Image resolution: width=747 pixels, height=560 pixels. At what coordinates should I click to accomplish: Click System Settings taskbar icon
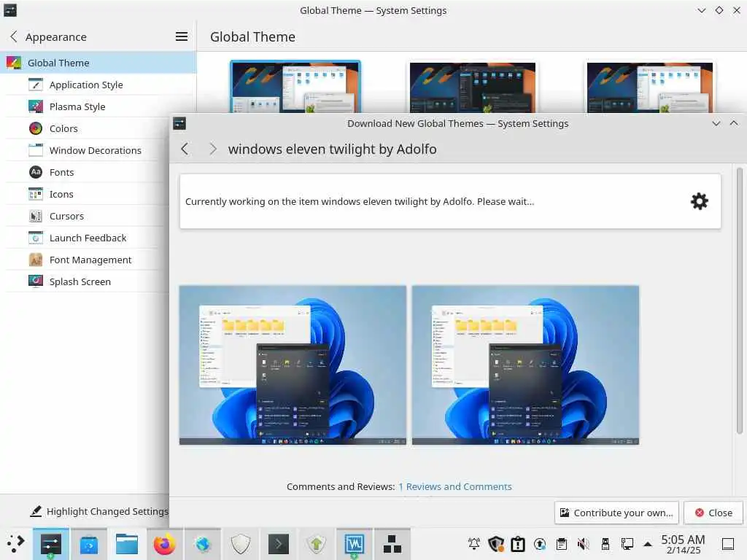(50, 544)
